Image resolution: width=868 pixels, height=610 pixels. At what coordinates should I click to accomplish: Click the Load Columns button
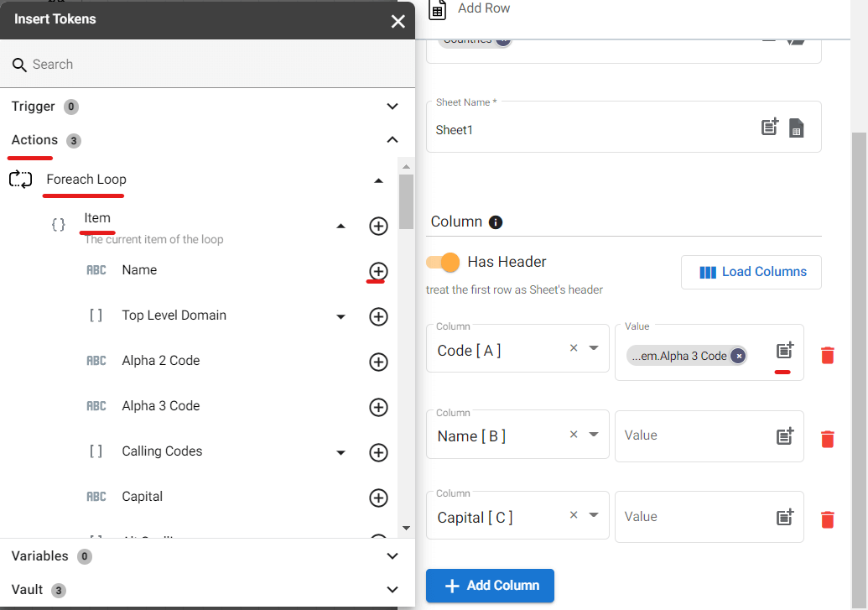[x=751, y=272]
